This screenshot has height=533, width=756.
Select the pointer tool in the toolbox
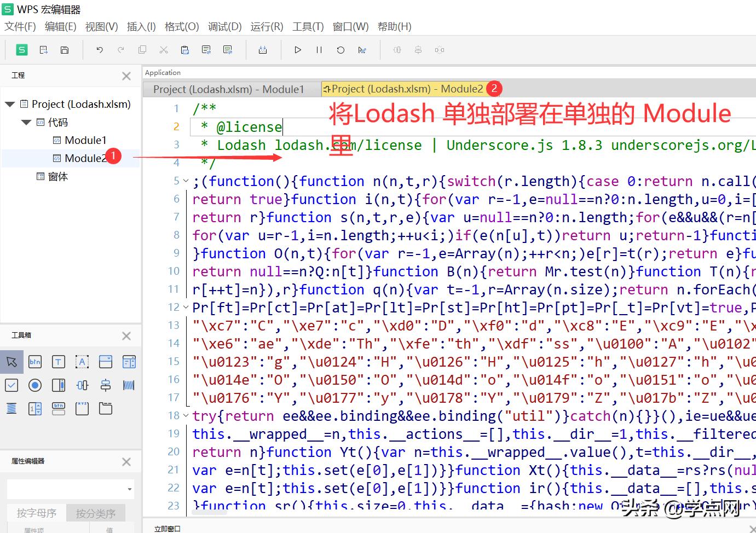pyautogui.click(x=11, y=362)
